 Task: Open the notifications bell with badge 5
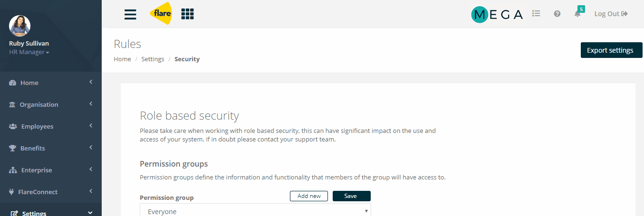click(x=578, y=12)
